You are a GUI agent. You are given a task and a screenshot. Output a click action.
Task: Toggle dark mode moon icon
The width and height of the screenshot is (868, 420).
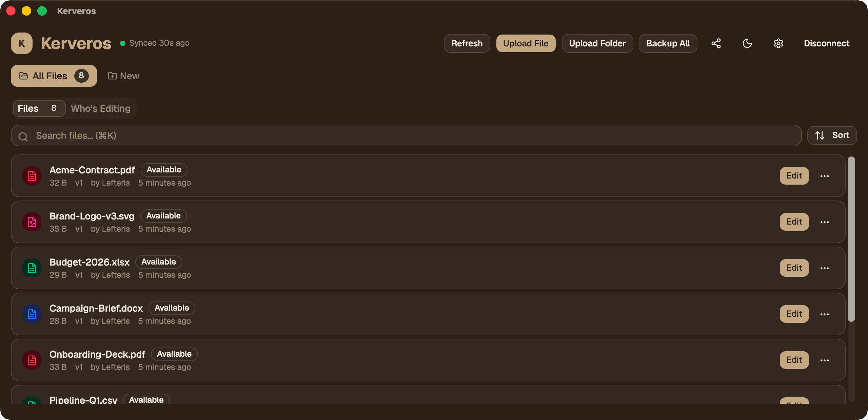point(747,43)
